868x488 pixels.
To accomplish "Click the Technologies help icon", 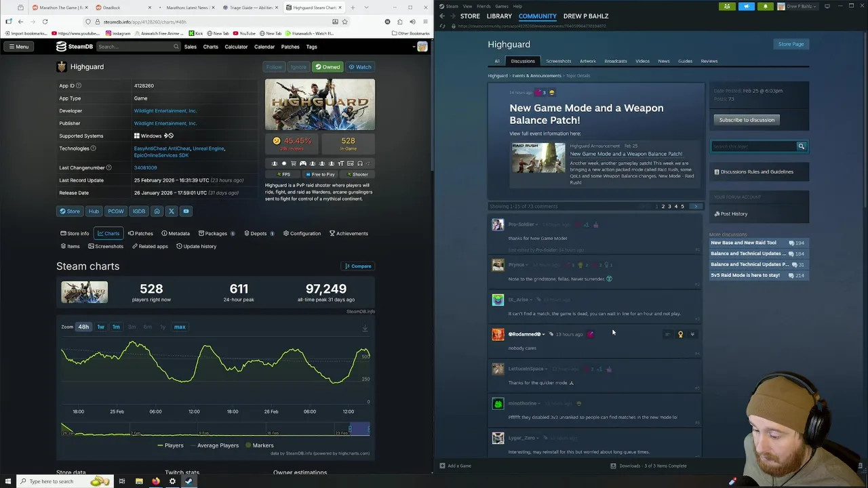I will click(94, 148).
